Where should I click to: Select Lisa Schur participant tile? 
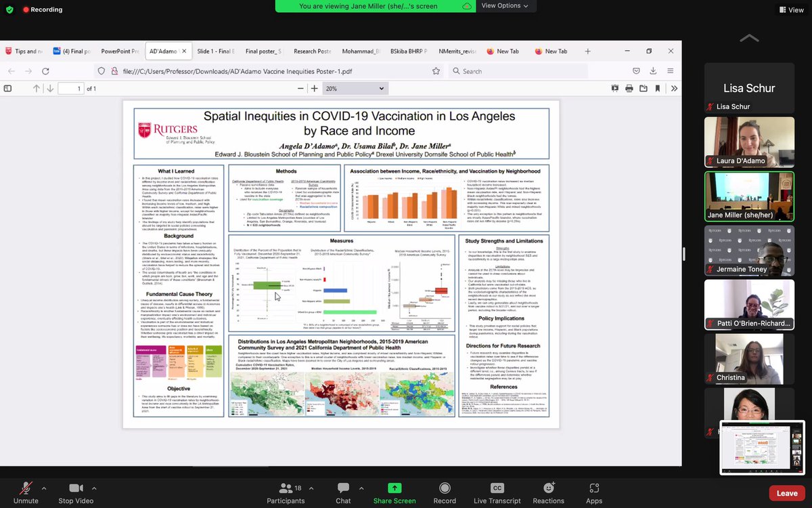pyautogui.click(x=749, y=88)
